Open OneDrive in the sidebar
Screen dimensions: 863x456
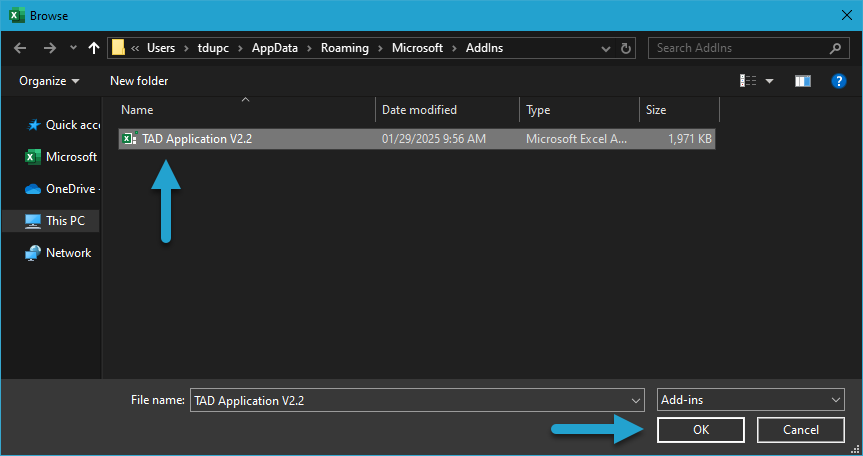62,189
